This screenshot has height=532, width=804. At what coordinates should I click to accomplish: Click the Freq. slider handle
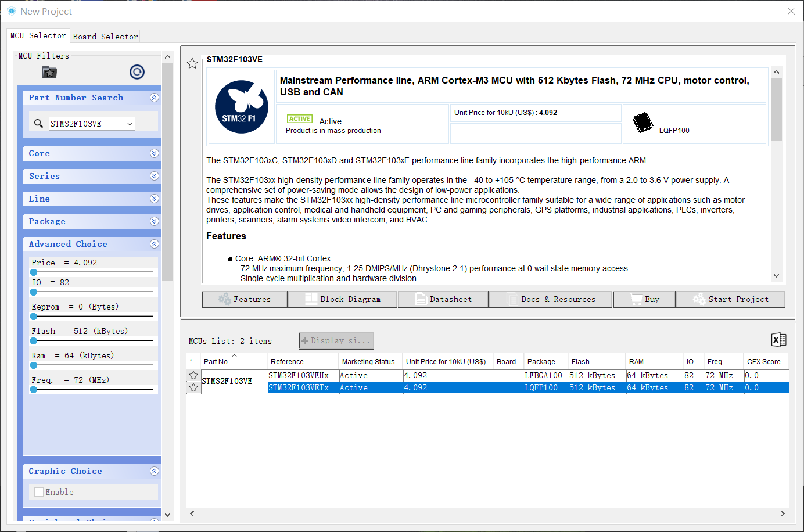click(x=34, y=389)
